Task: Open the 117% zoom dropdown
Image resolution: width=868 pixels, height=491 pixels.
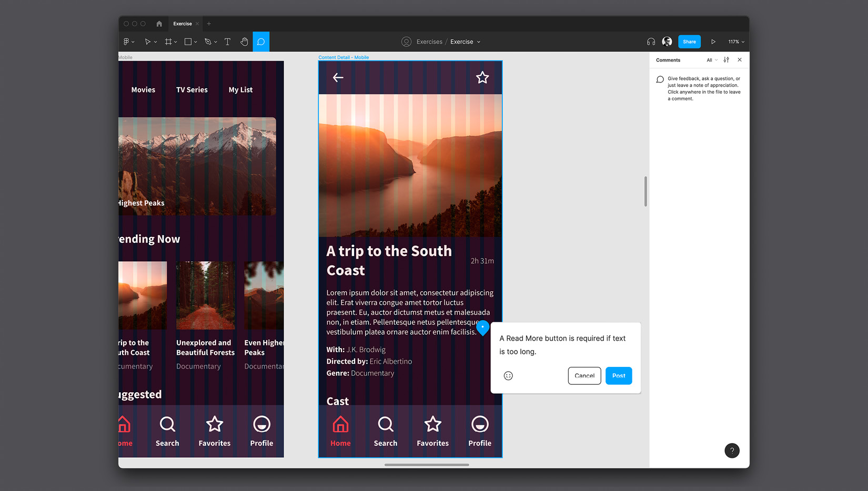Action: (736, 42)
